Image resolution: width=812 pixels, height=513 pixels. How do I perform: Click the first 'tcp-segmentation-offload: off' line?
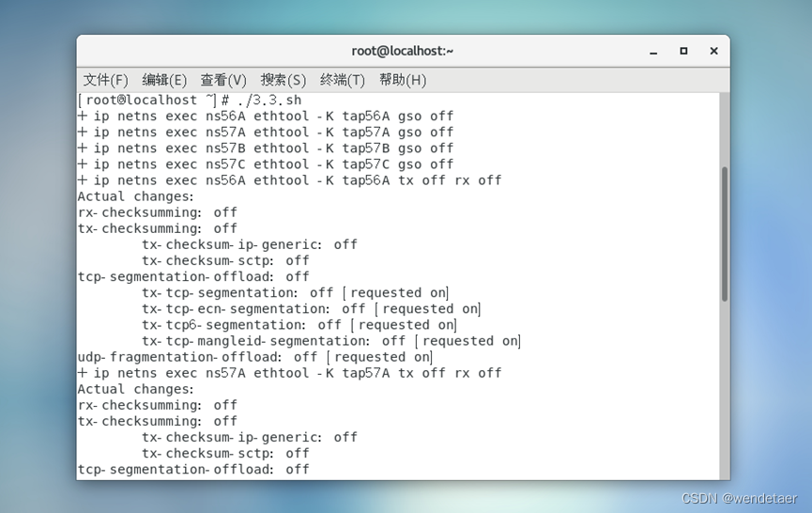(193, 277)
